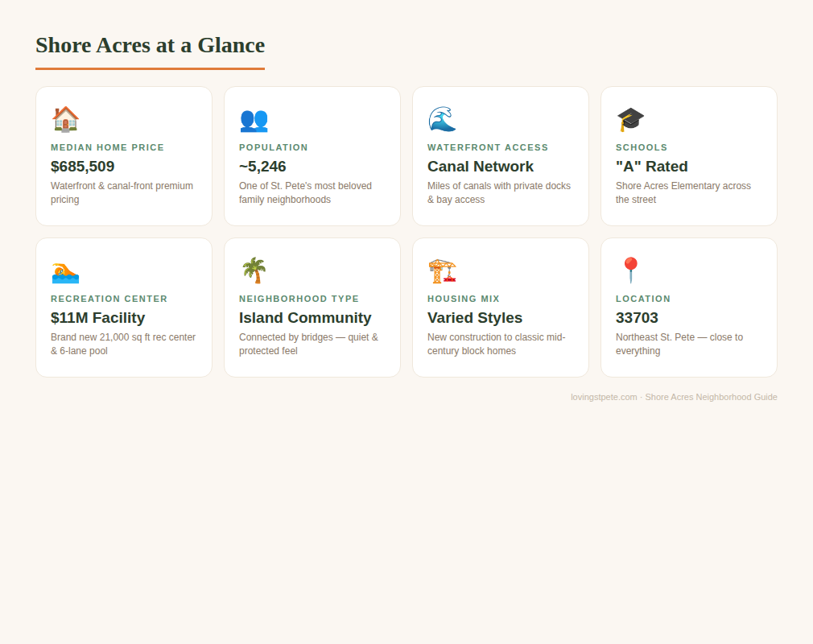
Task: Click the palm tree icon on Neighborhood Type card
Action: click(254, 270)
